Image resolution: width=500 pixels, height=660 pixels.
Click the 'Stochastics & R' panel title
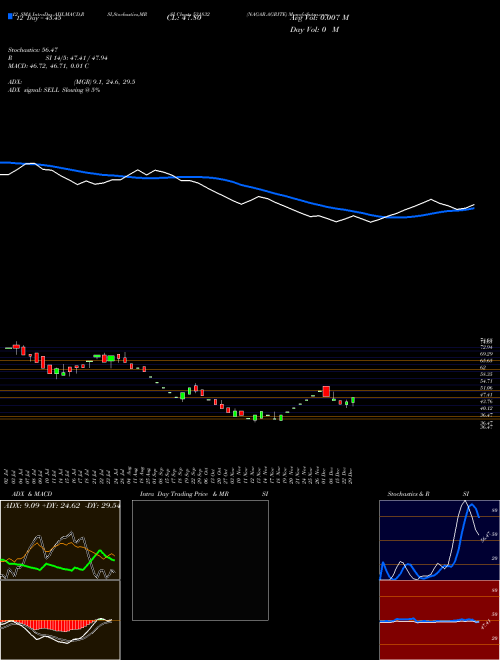point(408,494)
